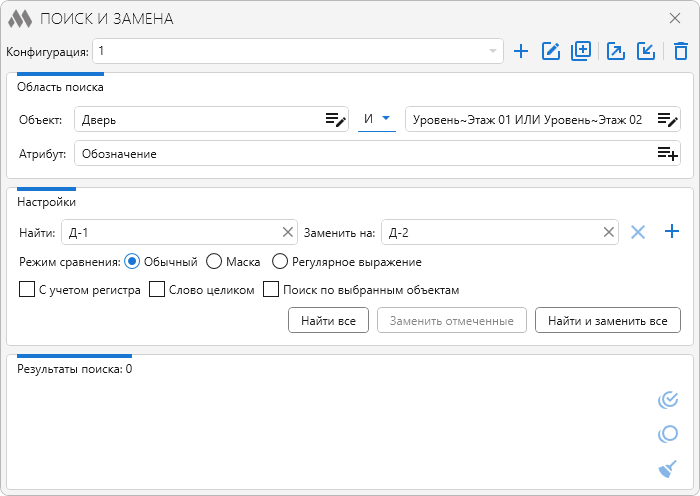The height and width of the screenshot is (496, 700).
Task: Click the import configuration icon
Action: (x=646, y=51)
